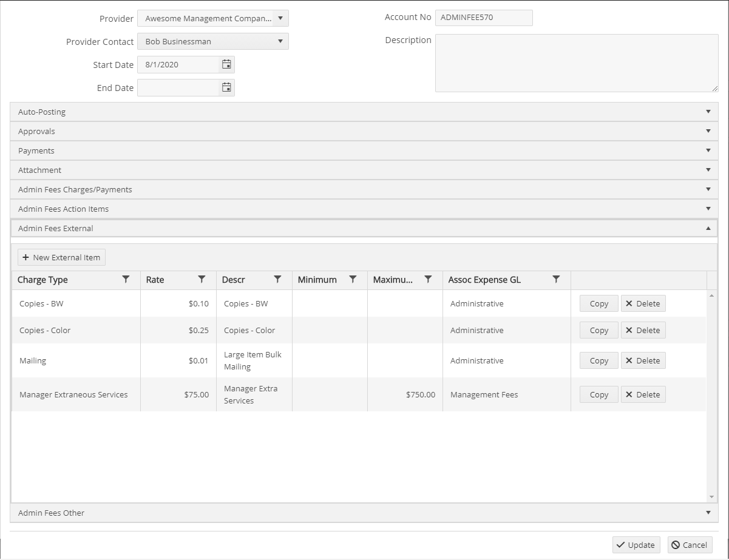The height and width of the screenshot is (560, 729).
Task: Expand the Payments section
Action: pyautogui.click(x=364, y=150)
